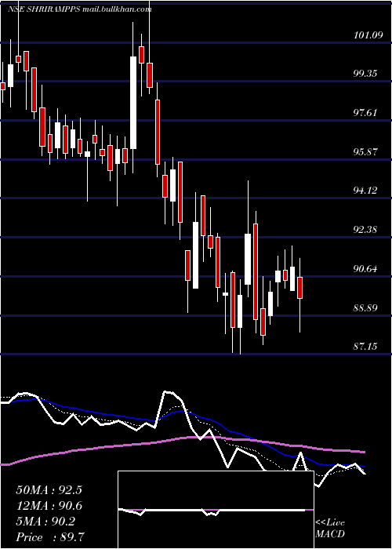The width and height of the screenshot is (392, 549).
Task: Click the 101.09 price level label
Action: [x=368, y=35]
